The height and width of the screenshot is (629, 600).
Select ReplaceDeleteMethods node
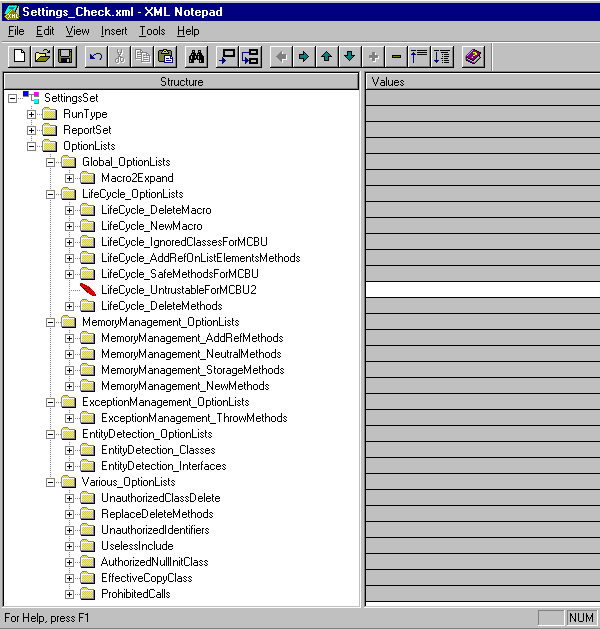(157, 514)
